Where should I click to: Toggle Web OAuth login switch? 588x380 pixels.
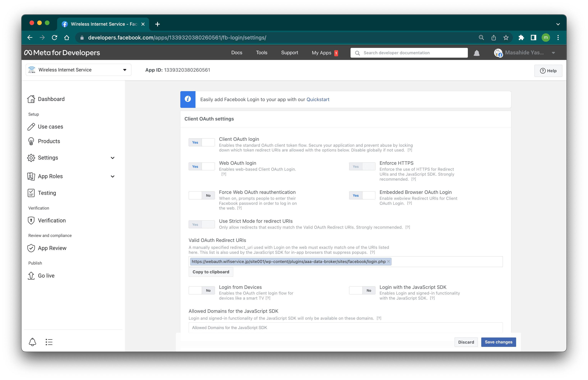pyautogui.click(x=201, y=167)
